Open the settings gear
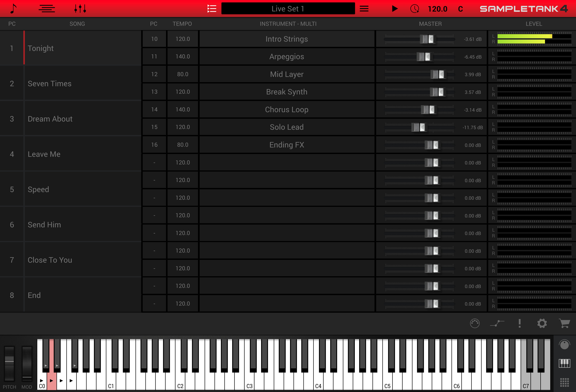Image resolution: width=576 pixels, height=392 pixels. tap(542, 323)
